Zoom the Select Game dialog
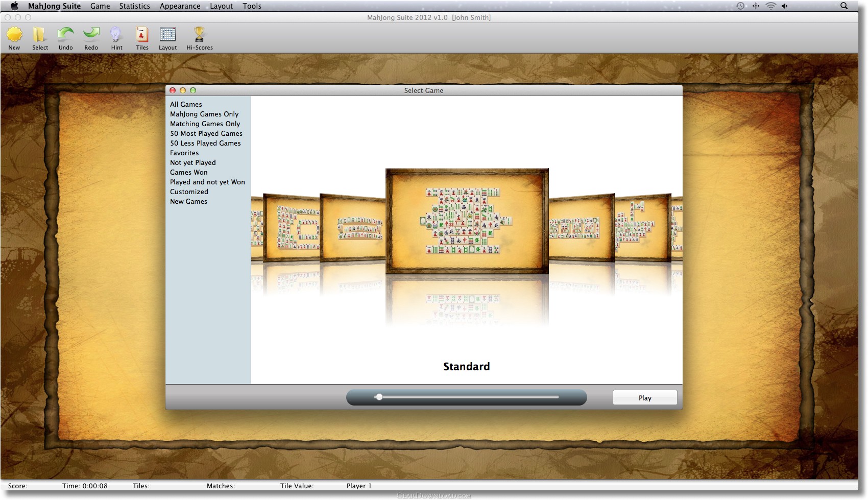The height and width of the screenshot is (500, 868). [193, 90]
